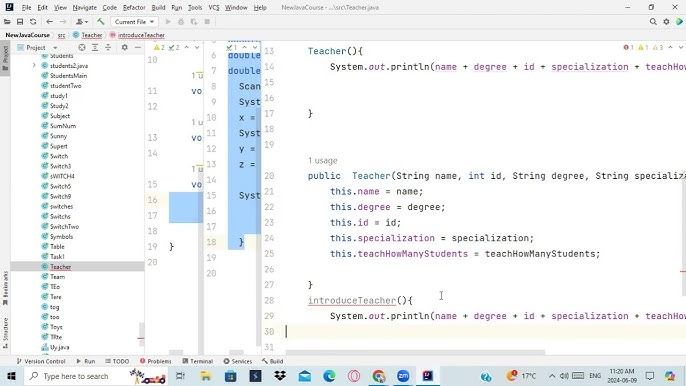Click the Save All toolbar icon

pyautogui.click(x=20, y=21)
